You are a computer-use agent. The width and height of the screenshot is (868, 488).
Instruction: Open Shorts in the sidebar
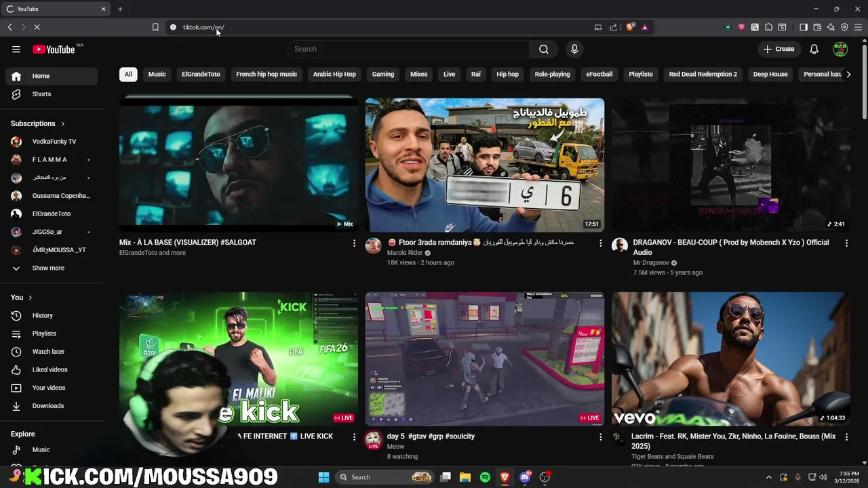[52, 94]
